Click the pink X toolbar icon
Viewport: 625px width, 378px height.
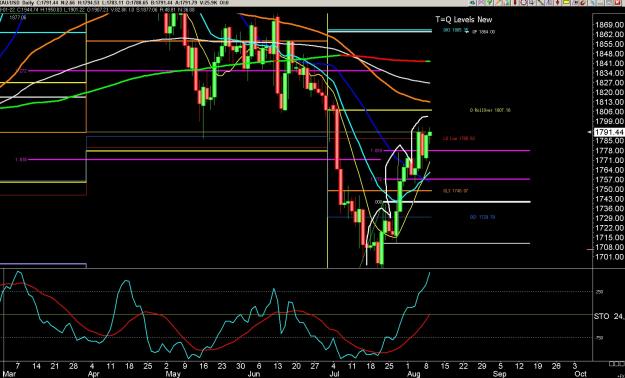point(481,3)
